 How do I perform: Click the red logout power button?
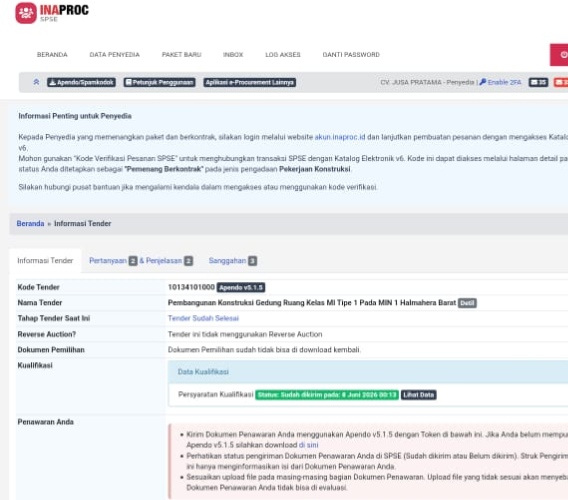coord(559,55)
